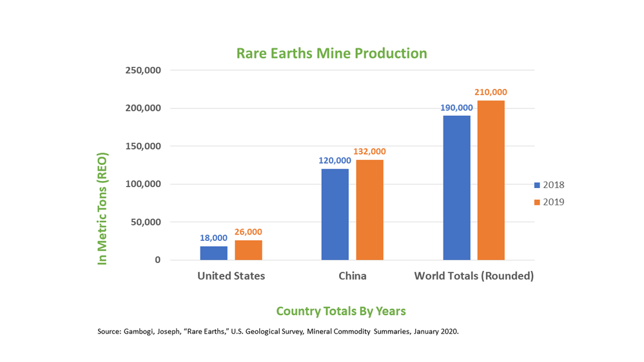Select the 'In Metric Tons (REO)' axis label
The image size is (644, 362).
pyautogui.click(x=102, y=209)
